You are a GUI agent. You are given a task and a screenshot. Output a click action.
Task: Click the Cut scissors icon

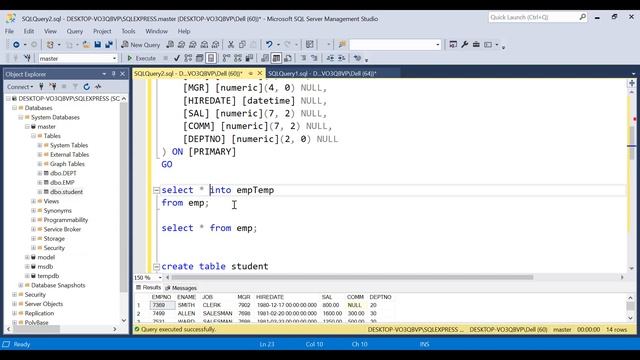pos(231,44)
